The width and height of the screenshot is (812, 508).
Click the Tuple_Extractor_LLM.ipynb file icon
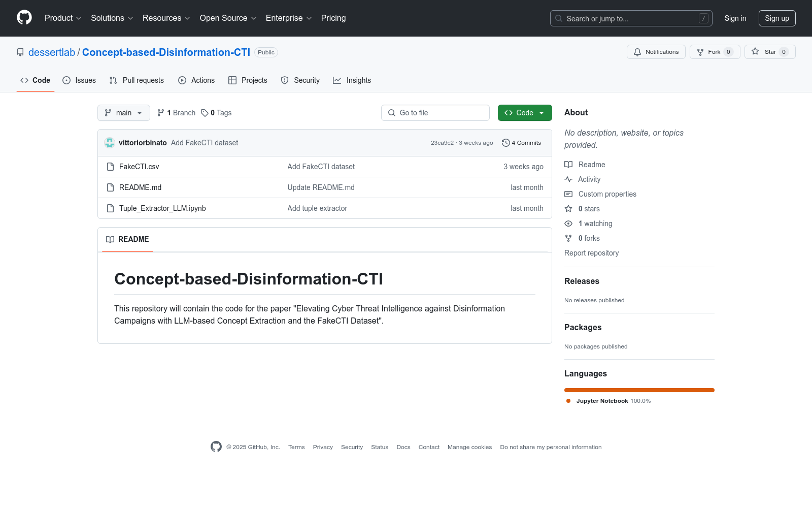pyautogui.click(x=110, y=208)
